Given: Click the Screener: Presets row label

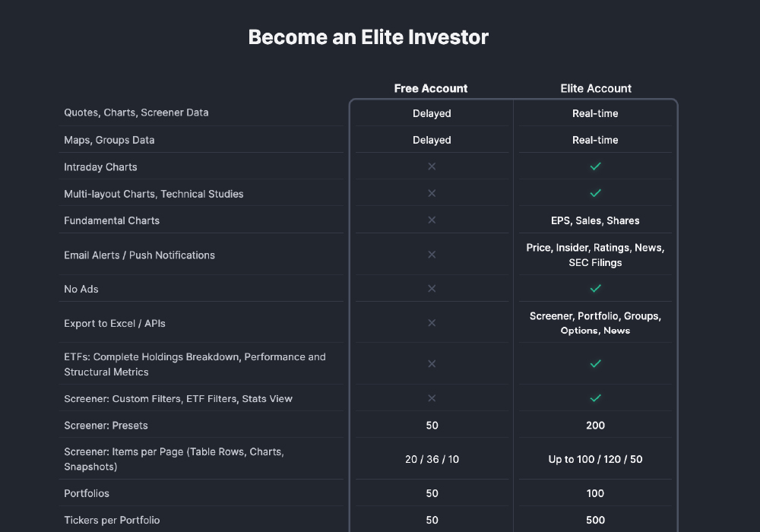Looking at the screenshot, I should pos(106,426).
